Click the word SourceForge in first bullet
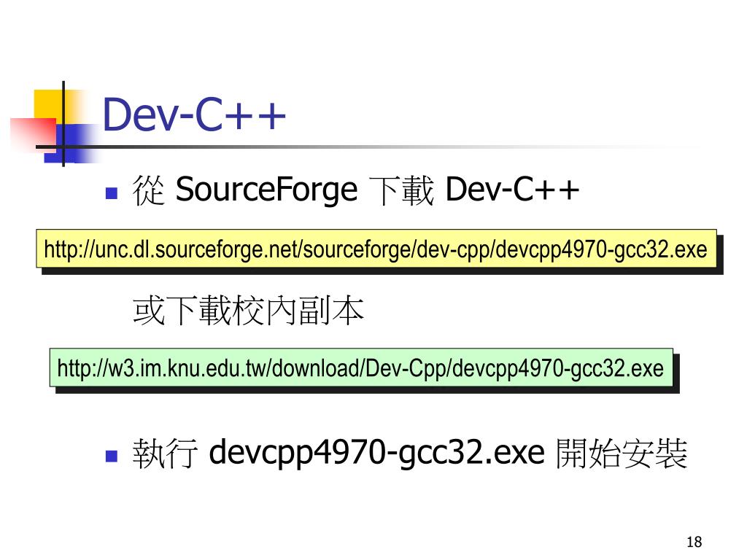The height and width of the screenshot is (560, 747). pos(266,190)
